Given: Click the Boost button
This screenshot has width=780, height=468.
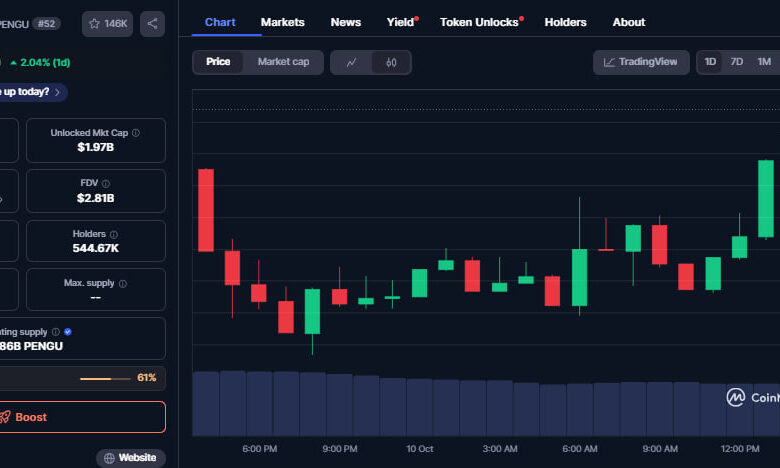Looking at the screenshot, I should click(80, 417).
